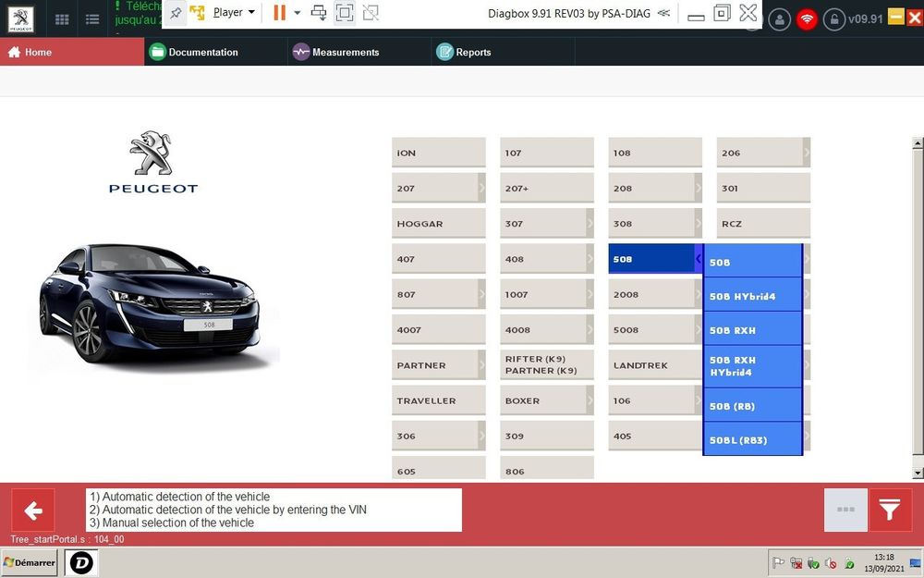Select the 405 vehicle model
This screenshot has height=578, width=924.
coord(655,436)
